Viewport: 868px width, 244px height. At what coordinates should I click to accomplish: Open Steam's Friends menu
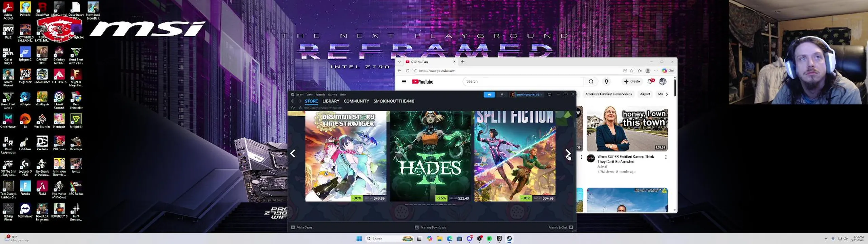(x=320, y=95)
